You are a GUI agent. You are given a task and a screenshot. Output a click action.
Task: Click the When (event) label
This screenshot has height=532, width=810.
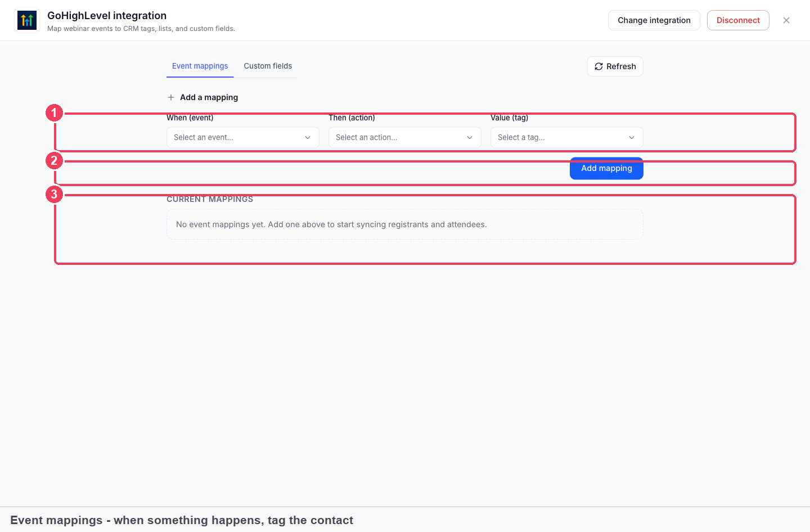[190, 118]
